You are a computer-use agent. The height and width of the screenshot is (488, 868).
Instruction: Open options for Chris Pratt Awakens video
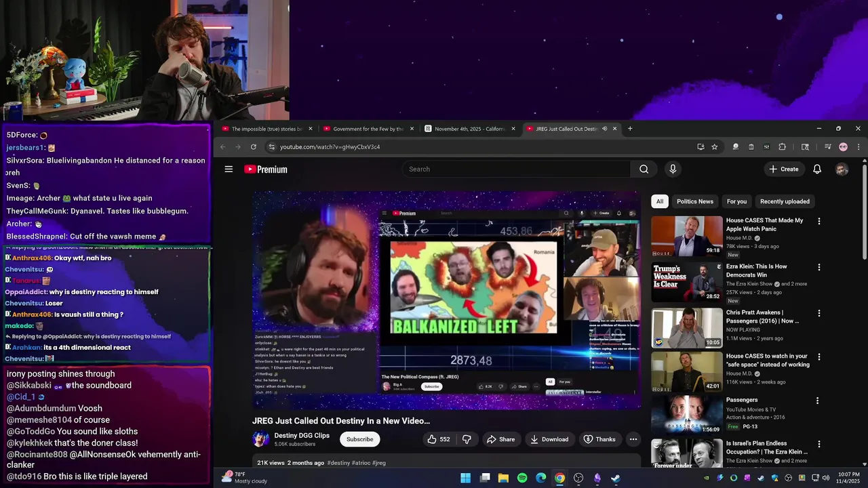click(818, 313)
